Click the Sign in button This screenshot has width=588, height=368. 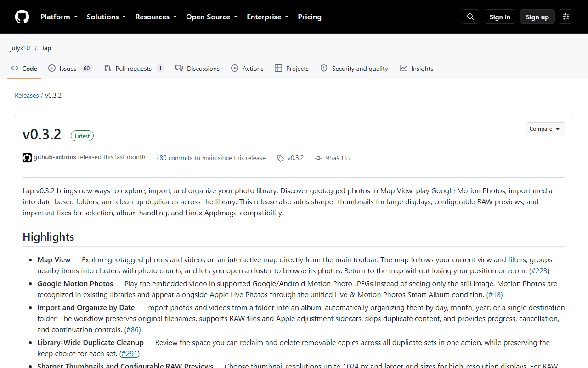[x=500, y=17]
